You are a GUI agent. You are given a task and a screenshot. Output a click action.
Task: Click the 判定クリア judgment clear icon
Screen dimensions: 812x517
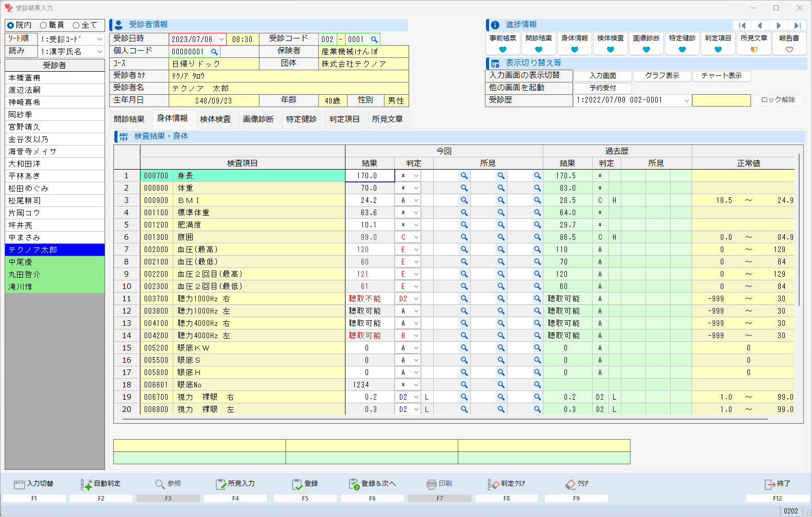click(493, 484)
